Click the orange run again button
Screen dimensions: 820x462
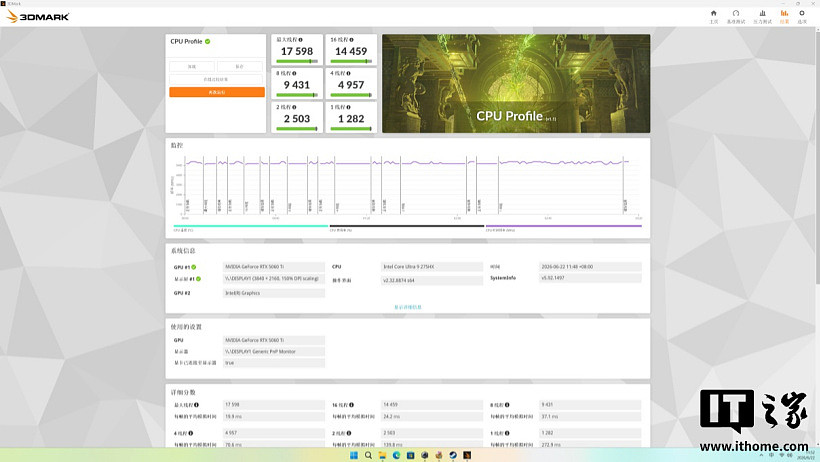[x=217, y=92]
